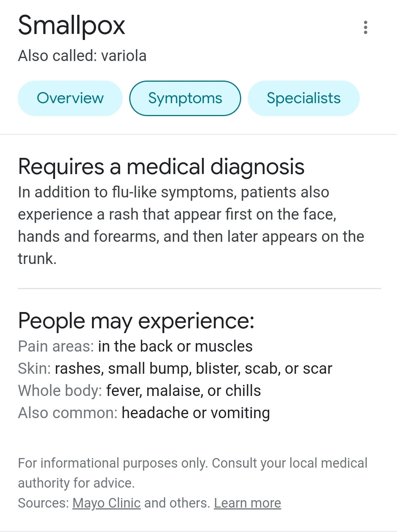Screen dimensions: 397x532
Task: Open the three-dot more options menu
Action: pyautogui.click(x=365, y=27)
